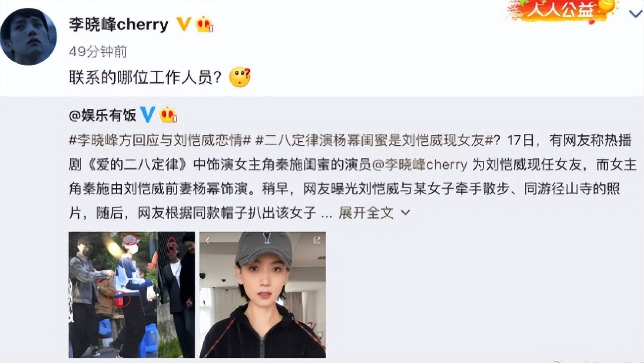This screenshot has height=363, width=644.
Task: Click the chevron arrow after 展开全文
Action: [406, 213]
